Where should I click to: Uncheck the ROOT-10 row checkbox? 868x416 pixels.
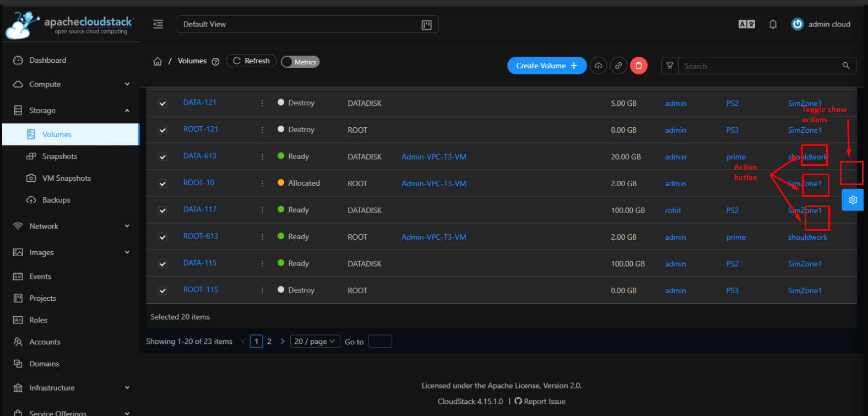pyautogui.click(x=162, y=183)
